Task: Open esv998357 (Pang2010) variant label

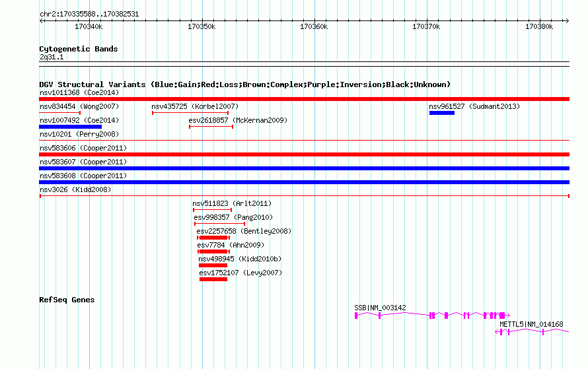Action: [x=233, y=217]
